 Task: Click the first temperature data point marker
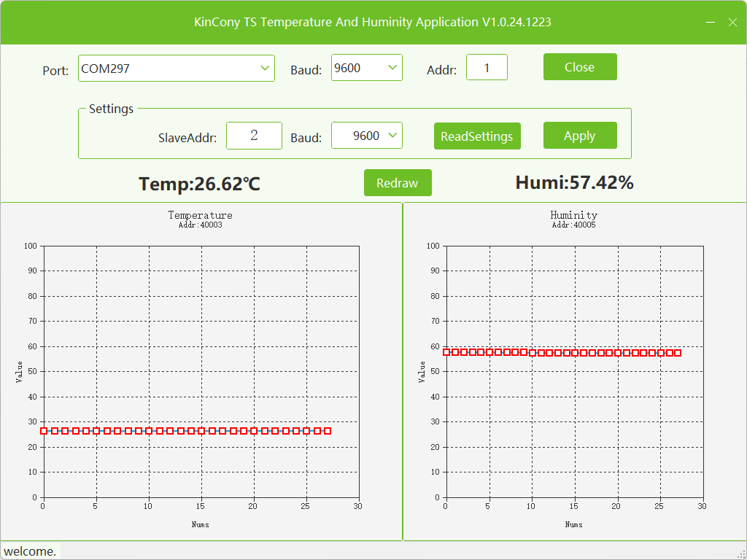(x=44, y=430)
